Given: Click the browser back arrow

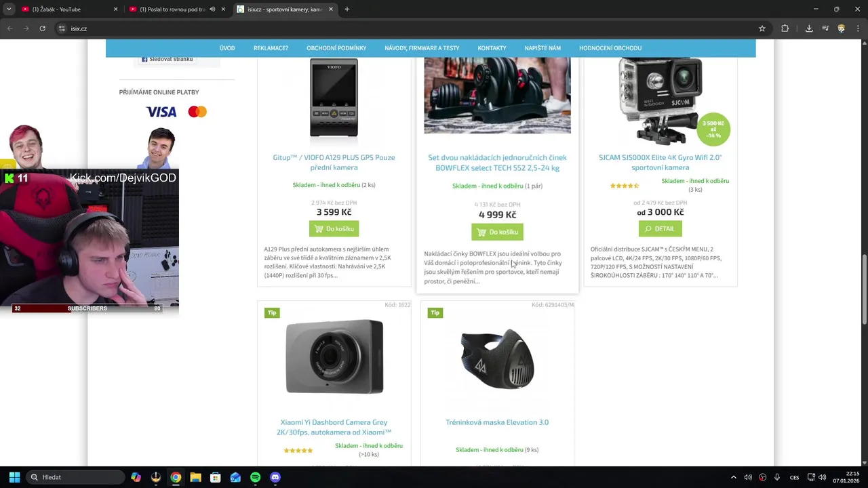Looking at the screenshot, I should (x=9, y=28).
